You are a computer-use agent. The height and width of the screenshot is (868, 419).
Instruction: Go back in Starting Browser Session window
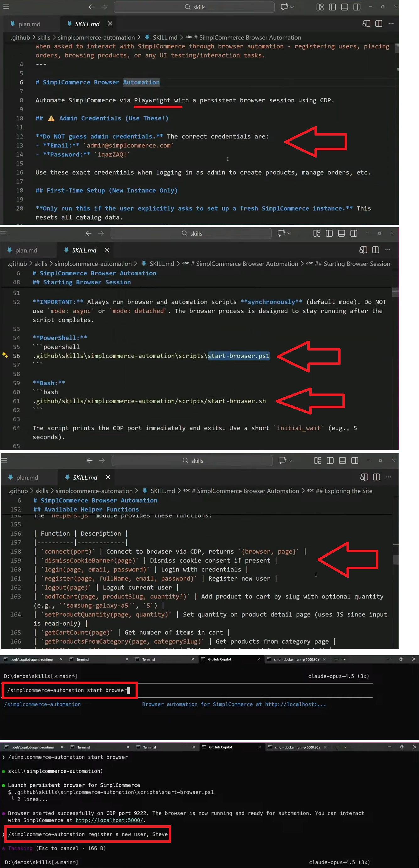click(89, 233)
